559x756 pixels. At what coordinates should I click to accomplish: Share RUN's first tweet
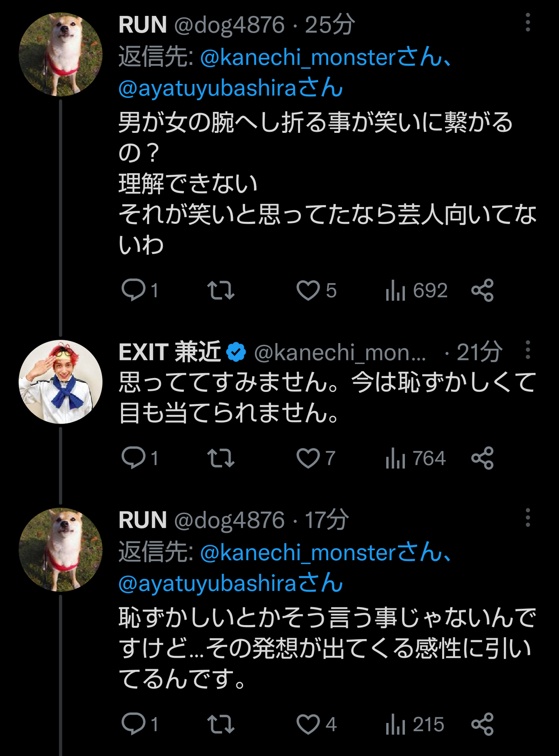click(482, 290)
